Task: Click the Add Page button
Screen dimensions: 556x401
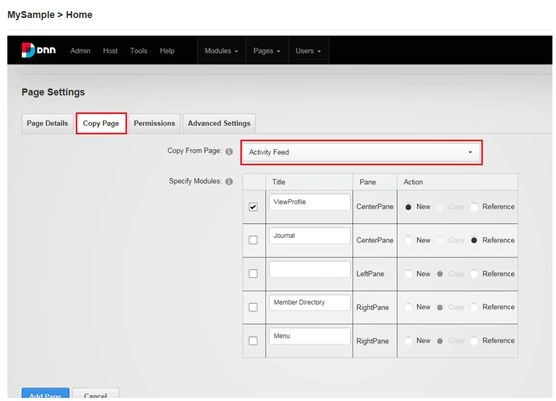Action: (x=45, y=394)
